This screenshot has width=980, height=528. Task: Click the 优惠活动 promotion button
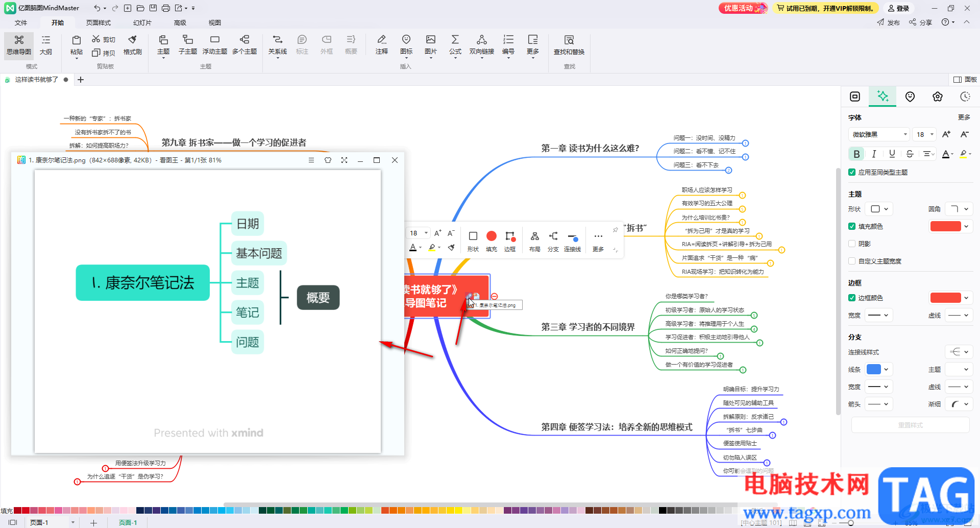click(x=743, y=8)
